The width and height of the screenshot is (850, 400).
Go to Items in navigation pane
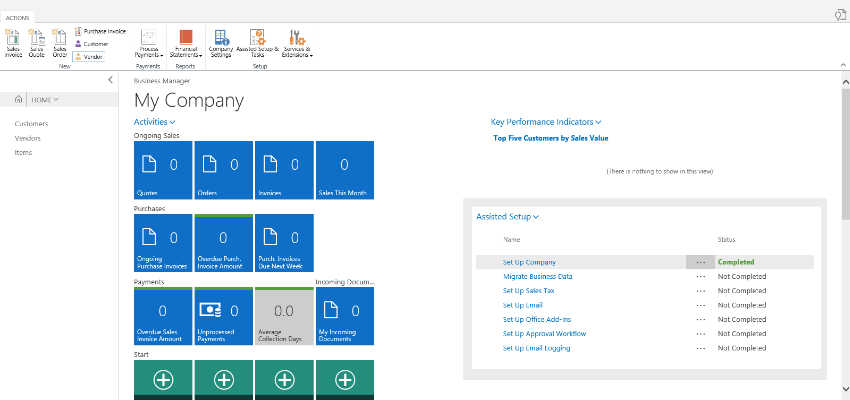pos(23,152)
